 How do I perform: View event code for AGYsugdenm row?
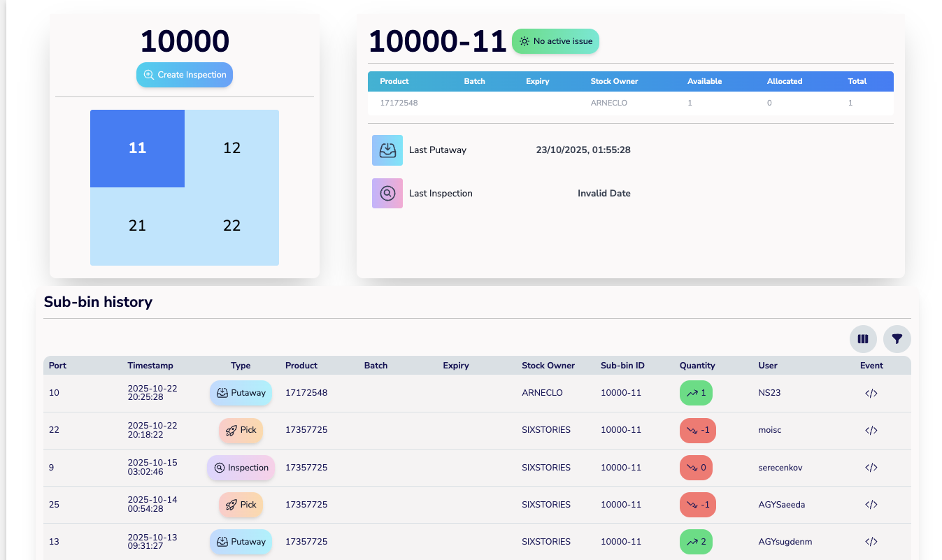pos(871,542)
